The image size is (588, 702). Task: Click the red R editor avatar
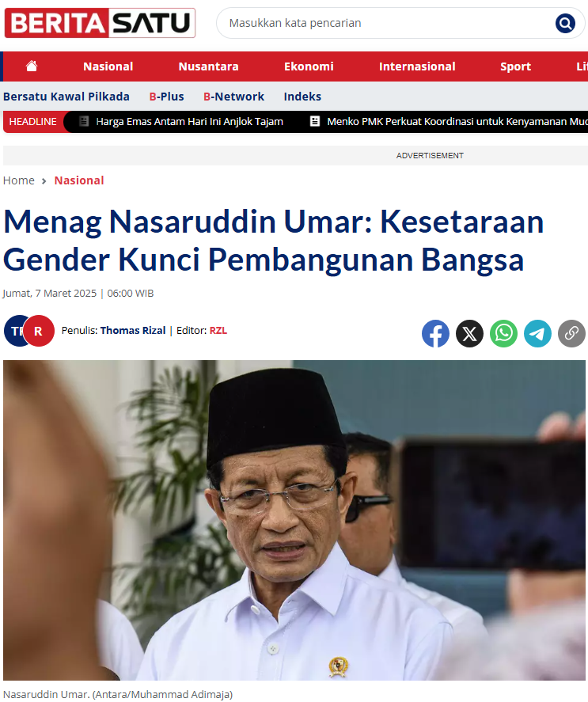39,331
